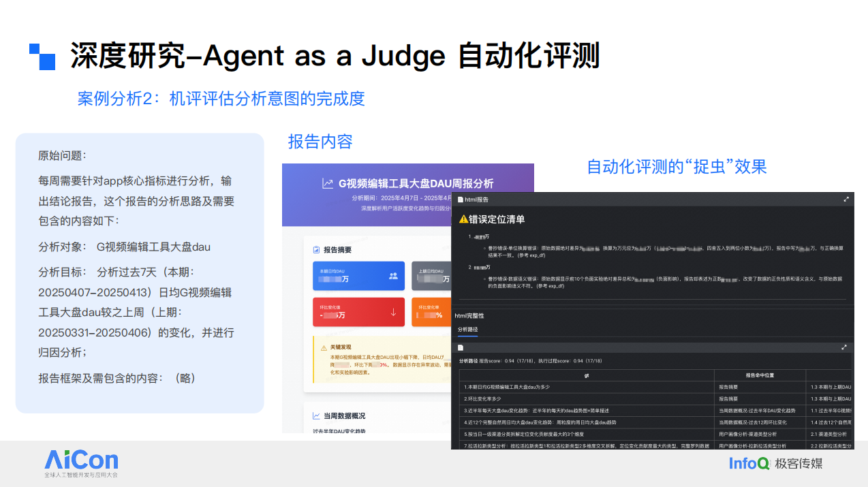Viewport: 868px width, 487px height.
Task: Click the gt column header in the table
Action: tap(587, 375)
